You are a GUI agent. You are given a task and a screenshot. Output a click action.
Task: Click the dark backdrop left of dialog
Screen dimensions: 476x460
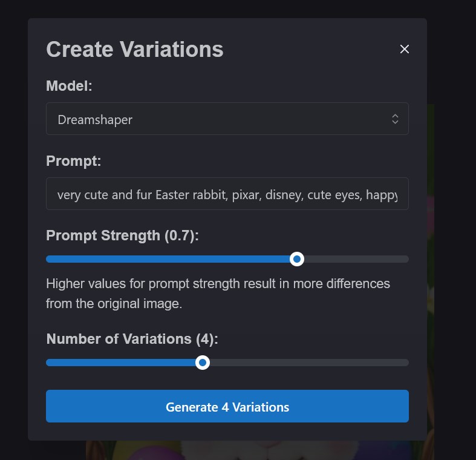pyautogui.click(x=13, y=242)
